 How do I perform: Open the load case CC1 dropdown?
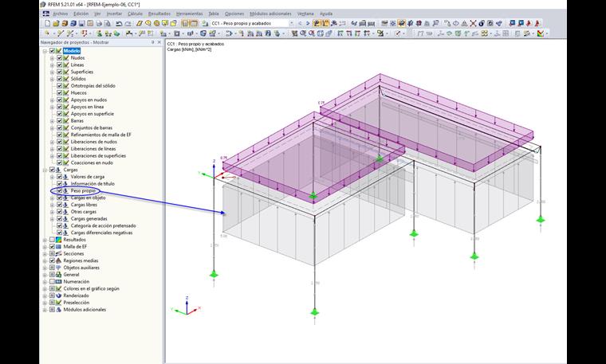tap(291, 24)
